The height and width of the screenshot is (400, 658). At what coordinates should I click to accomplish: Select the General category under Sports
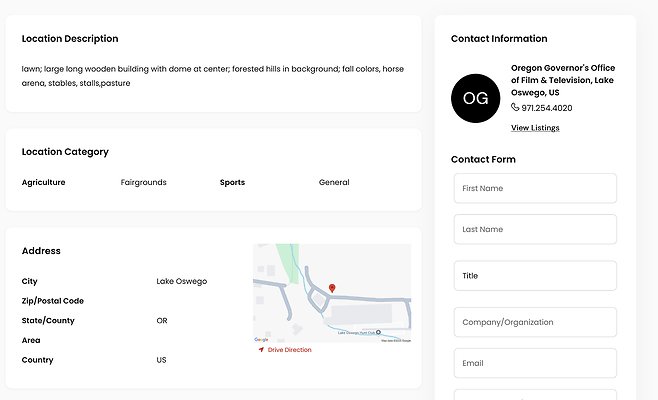click(x=334, y=183)
